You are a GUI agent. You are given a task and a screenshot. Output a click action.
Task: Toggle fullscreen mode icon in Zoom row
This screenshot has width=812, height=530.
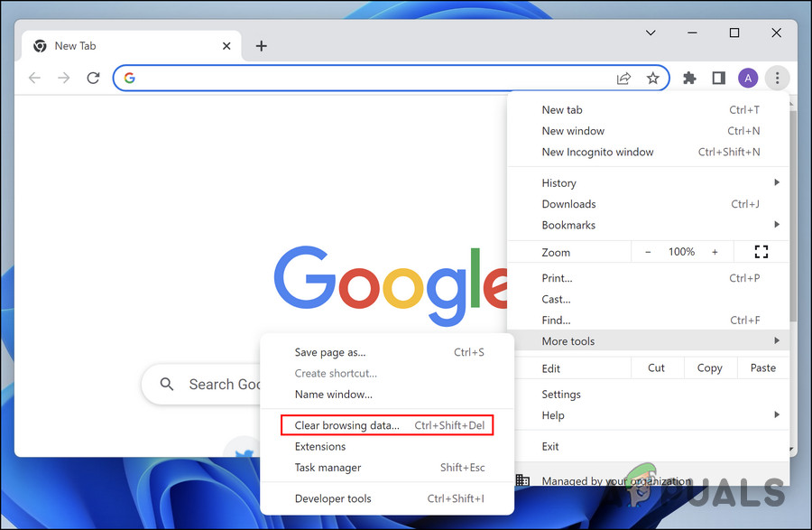761,252
